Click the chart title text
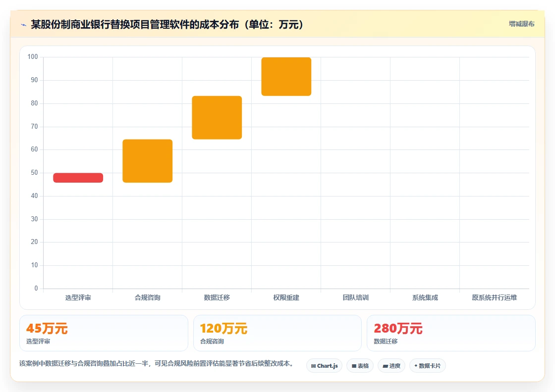Screen dimensions: 555x392 (x=167, y=24)
